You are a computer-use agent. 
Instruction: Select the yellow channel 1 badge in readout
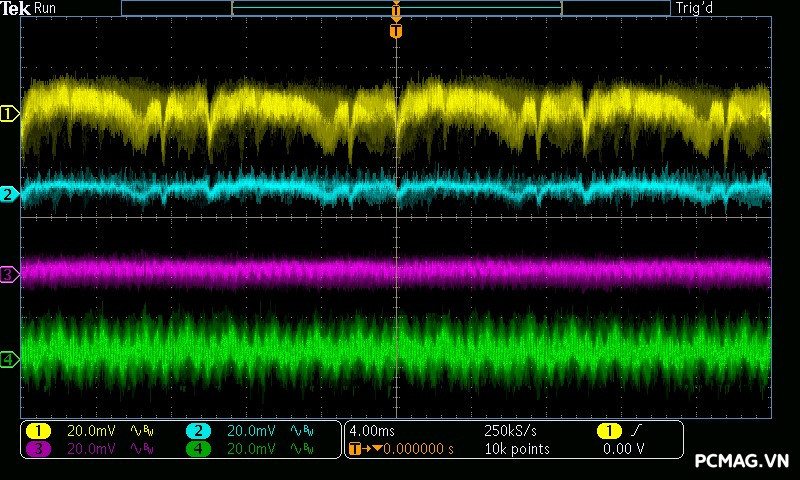pyautogui.click(x=38, y=431)
